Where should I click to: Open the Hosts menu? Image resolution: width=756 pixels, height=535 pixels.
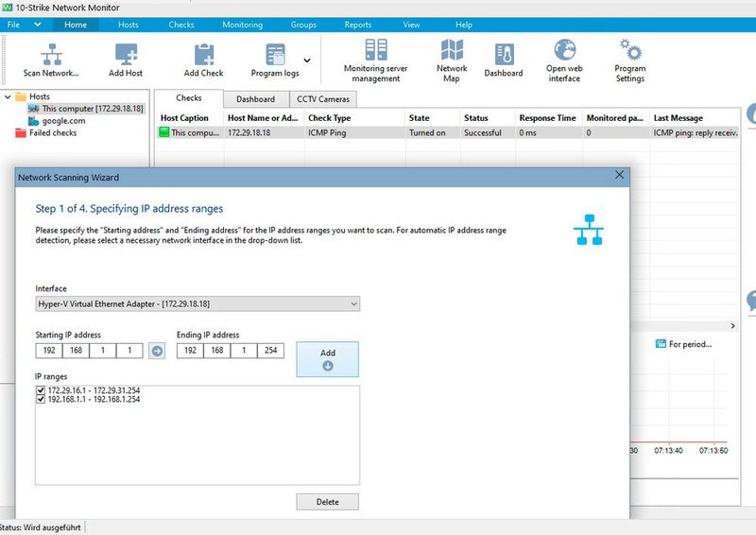pyautogui.click(x=129, y=25)
